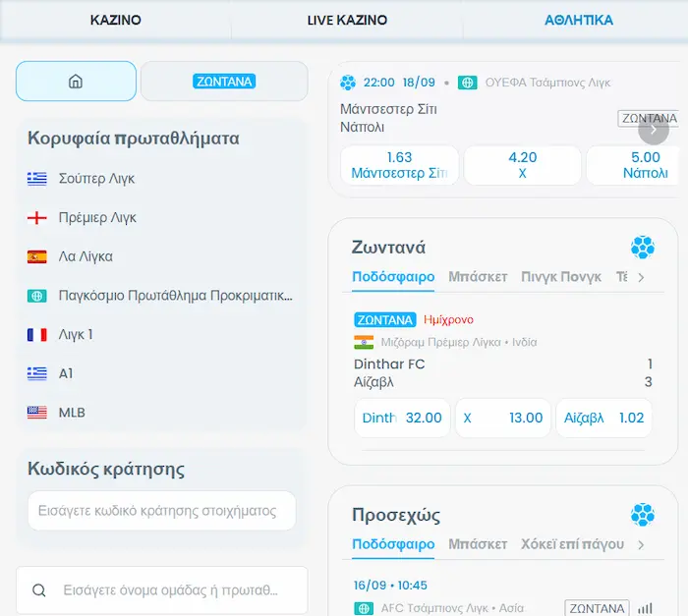Click the ΖΩΝΤΑΝΑ live button in sidebar
The height and width of the screenshot is (616, 688).
224,82
